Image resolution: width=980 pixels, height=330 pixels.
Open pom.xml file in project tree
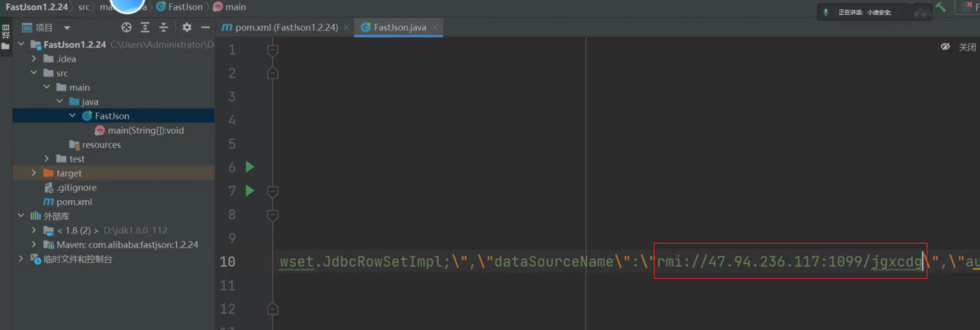click(74, 202)
